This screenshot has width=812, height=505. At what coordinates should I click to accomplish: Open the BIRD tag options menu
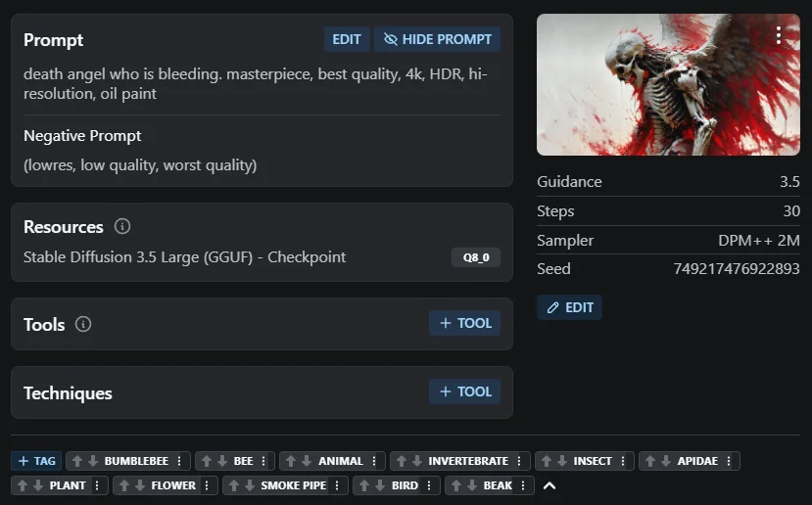[429, 485]
